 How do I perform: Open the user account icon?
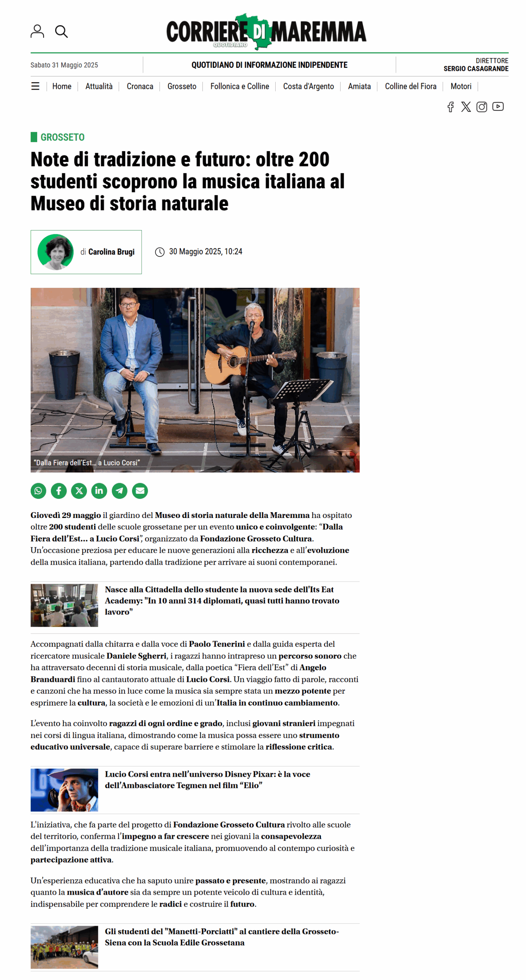(x=37, y=31)
